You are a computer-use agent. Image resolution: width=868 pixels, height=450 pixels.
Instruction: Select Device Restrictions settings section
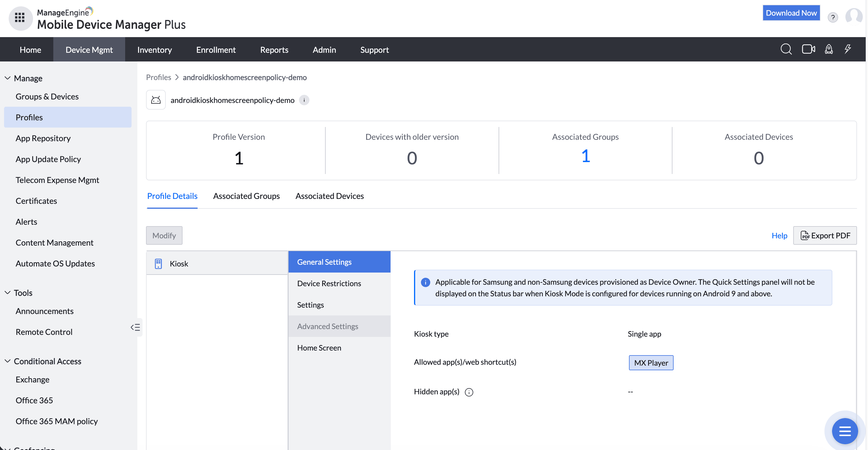(x=329, y=283)
